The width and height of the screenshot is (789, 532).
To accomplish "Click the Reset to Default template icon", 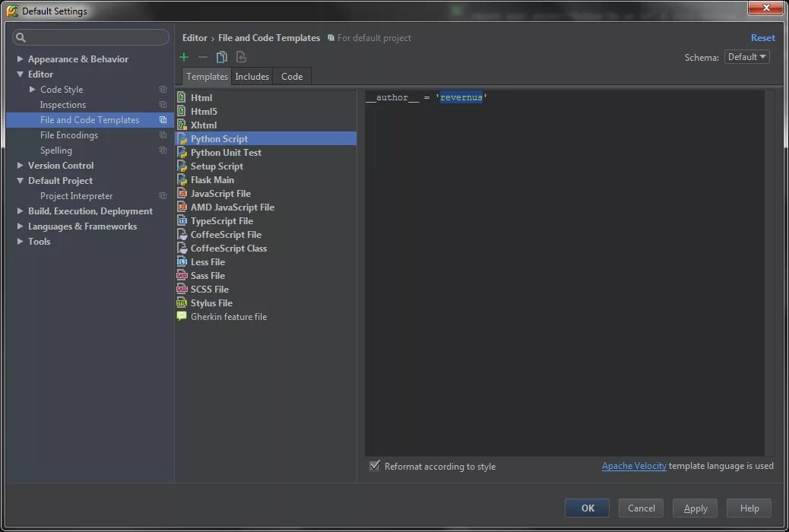I will coord(241,57).
